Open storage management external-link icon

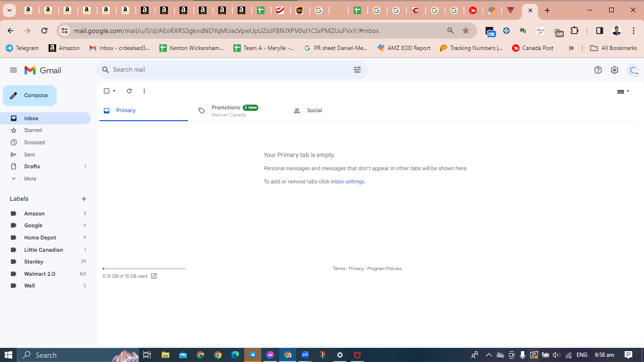[x=154, y=276]
